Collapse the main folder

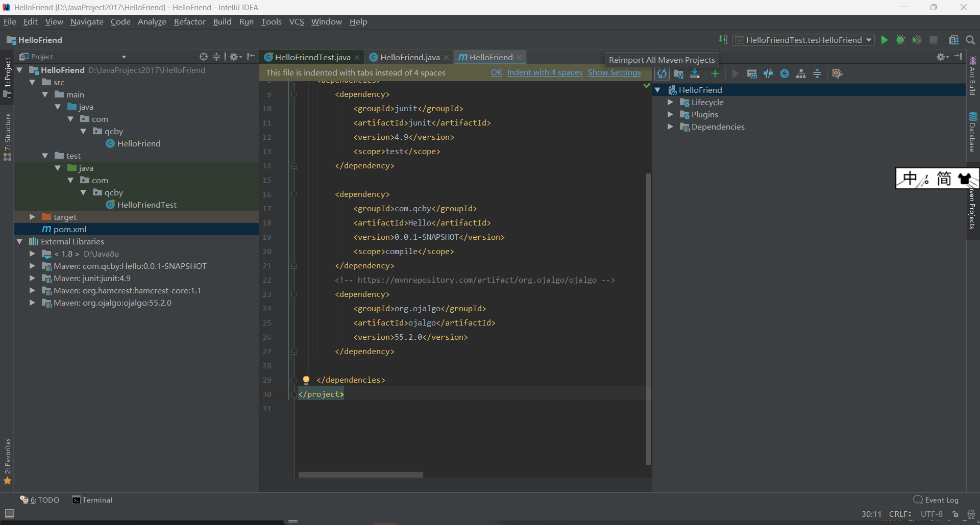(45, 94)
